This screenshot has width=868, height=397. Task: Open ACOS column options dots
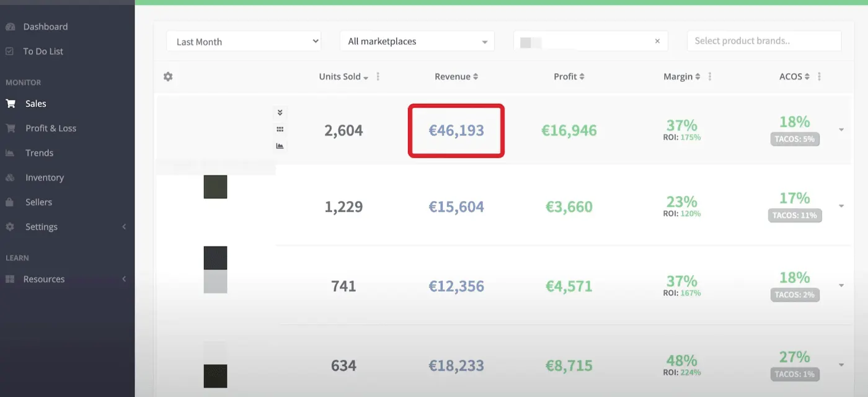coord(820,77)
